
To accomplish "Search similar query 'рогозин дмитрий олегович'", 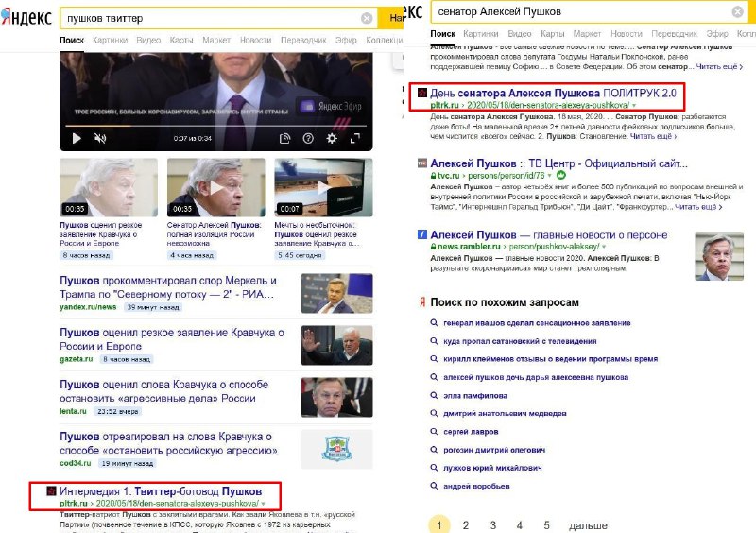I will click(494, 450).
